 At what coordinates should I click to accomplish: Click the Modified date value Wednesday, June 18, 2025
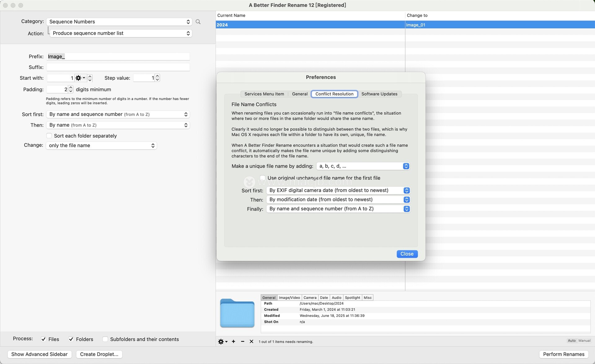332,316
